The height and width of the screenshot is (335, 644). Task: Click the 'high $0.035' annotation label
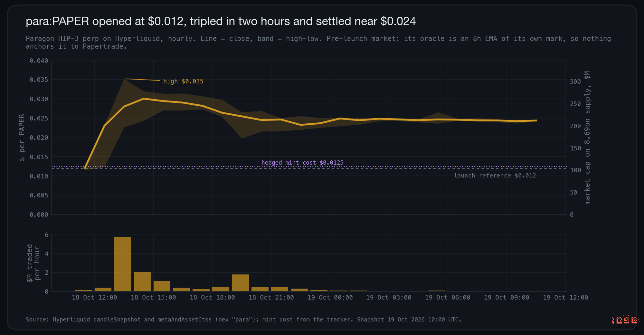click(183, 81)
